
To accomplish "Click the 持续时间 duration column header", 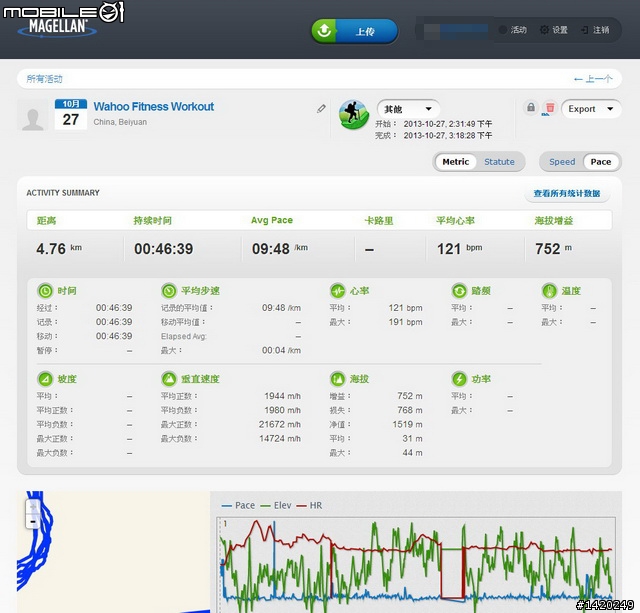I will point(153,221).
